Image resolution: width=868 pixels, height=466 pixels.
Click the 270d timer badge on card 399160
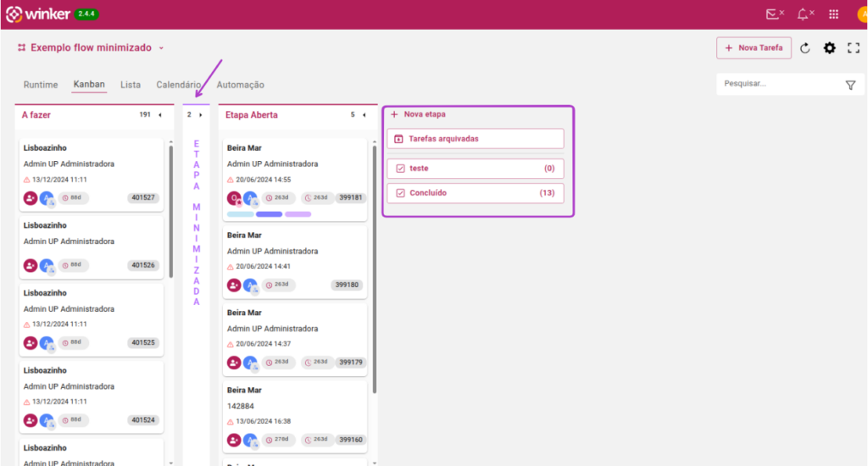pyautogui.click(x=278, y=440)
